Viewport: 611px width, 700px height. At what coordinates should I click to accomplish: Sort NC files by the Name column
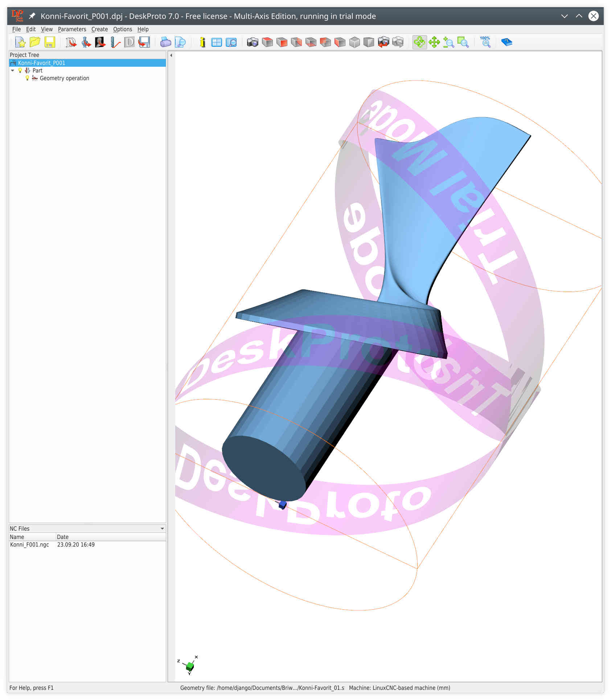(32, 537)
